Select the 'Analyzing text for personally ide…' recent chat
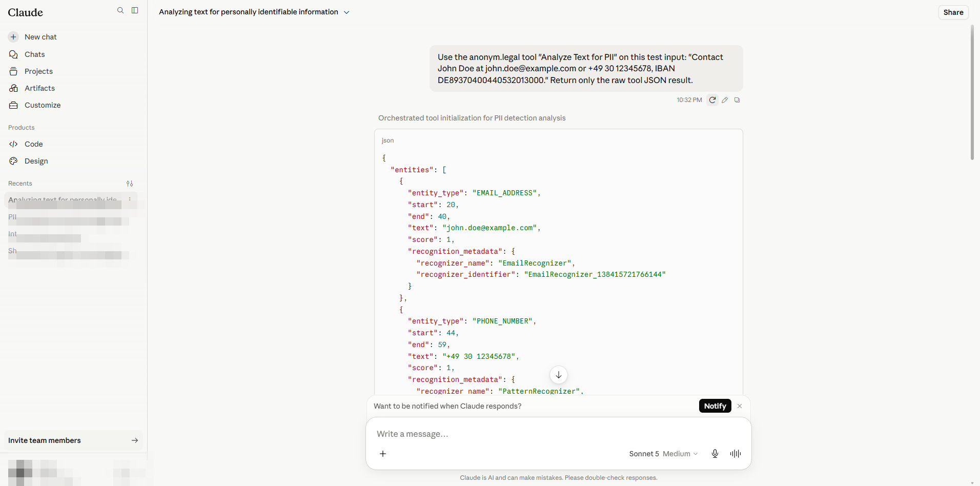The height and width of the screenshot is (486, 980). tap(63, 199)
